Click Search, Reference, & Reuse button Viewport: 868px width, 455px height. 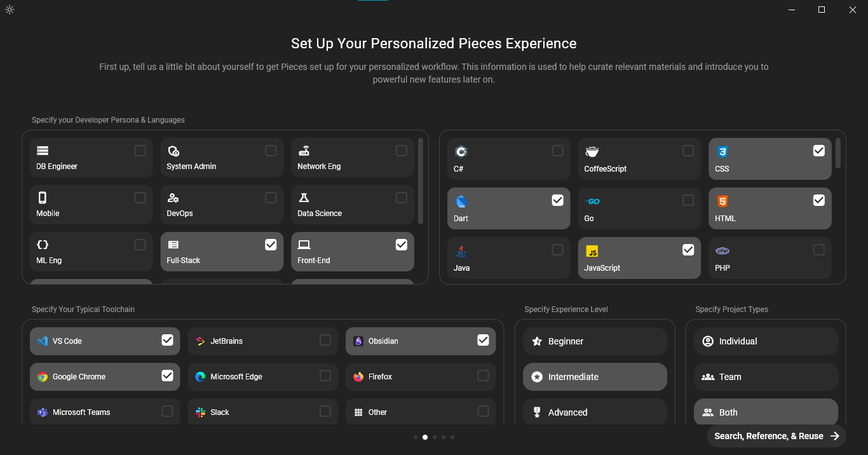click(x=776, y=436)
